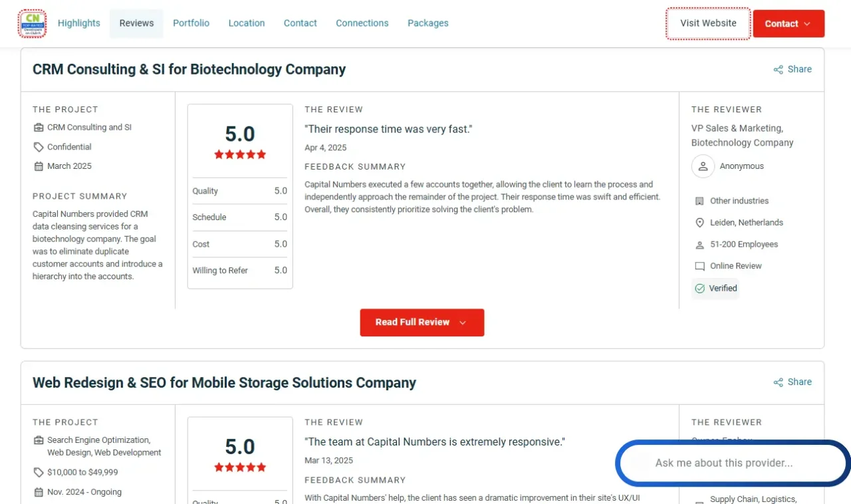Image resolution: width=851 pixels, height=504 pixels.
Task: Click the Anonymous reviewer avatar icon
Action: (703, 166)
